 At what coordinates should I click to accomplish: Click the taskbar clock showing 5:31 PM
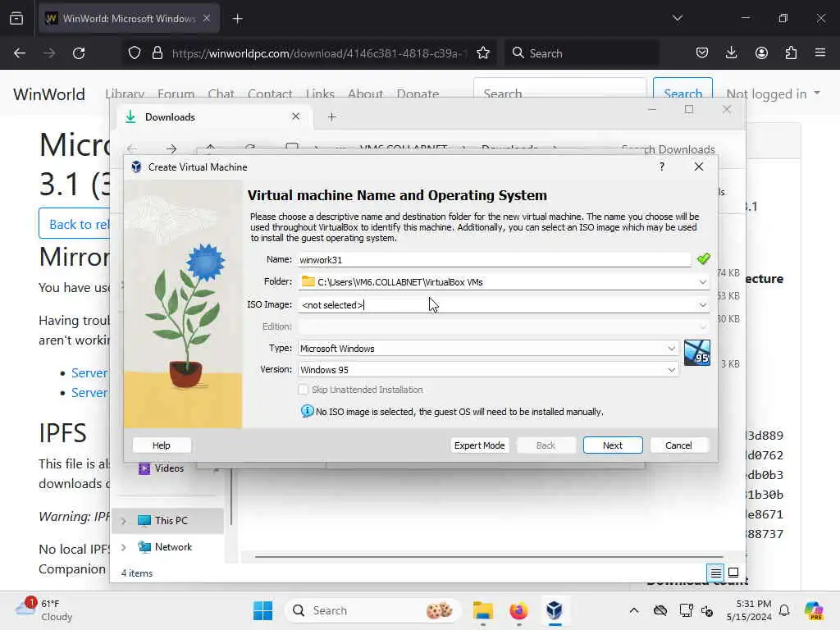tap(749, 610)
